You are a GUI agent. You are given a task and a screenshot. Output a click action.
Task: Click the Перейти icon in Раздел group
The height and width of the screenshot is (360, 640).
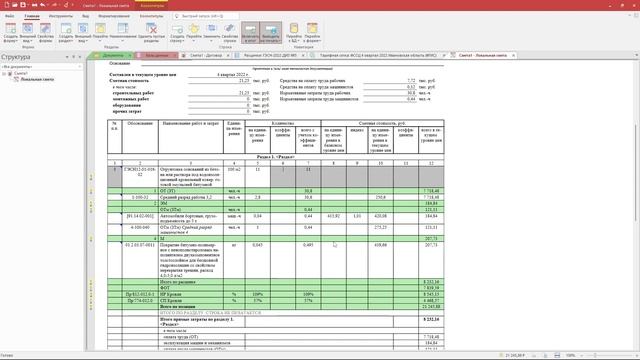click(100, 32)
